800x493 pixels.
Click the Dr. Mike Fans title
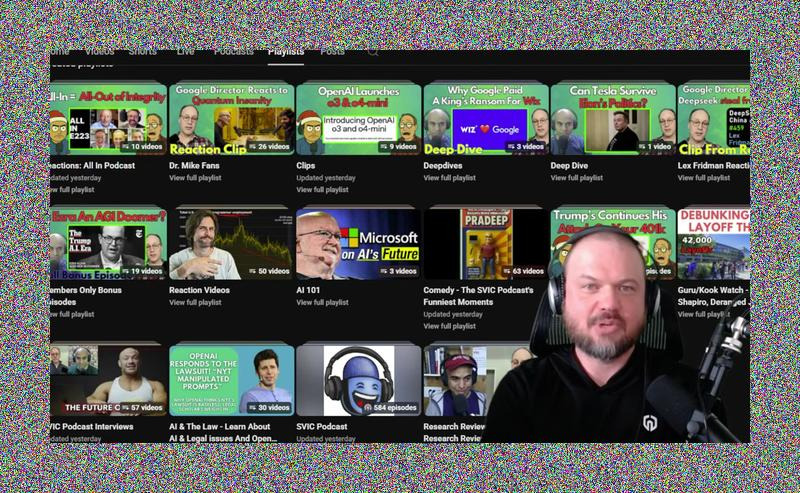(194, 165)
